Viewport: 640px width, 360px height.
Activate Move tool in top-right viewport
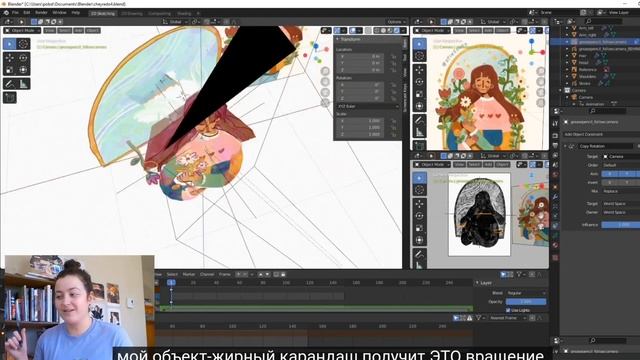point(420,70)
